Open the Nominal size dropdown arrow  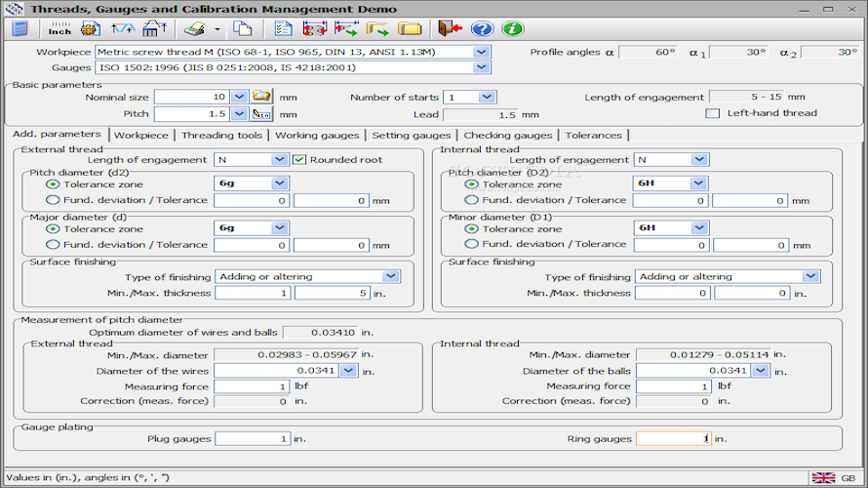tap(239, 97)
